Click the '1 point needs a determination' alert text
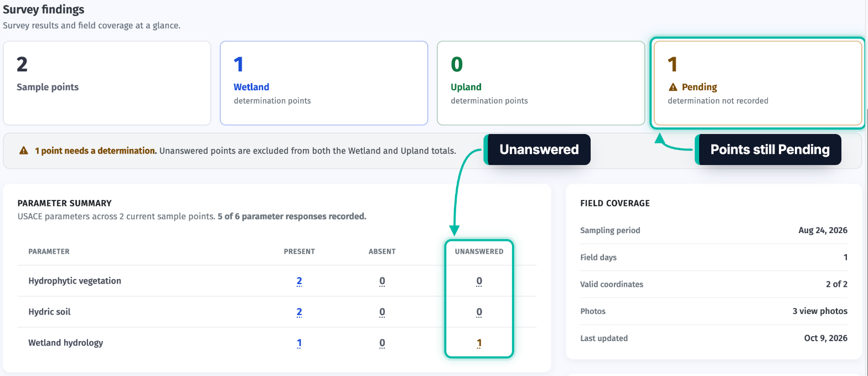Image resolution: width=868 pixels, height=376 pixels. (x=96, y=151)
